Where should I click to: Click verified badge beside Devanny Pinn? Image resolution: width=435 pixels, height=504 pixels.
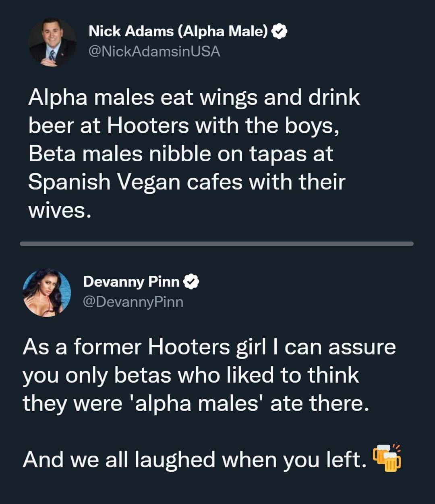[191, 281]
